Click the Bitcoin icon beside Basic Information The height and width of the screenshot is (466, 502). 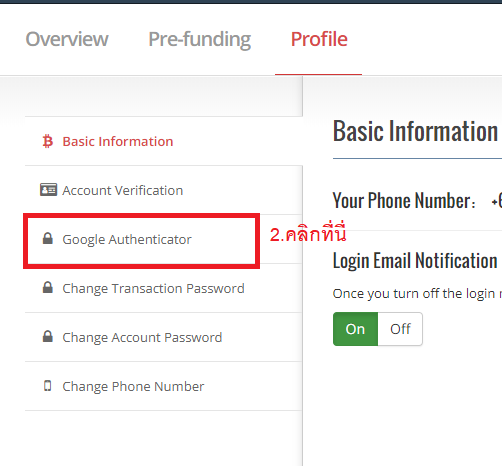click(48, 141)
